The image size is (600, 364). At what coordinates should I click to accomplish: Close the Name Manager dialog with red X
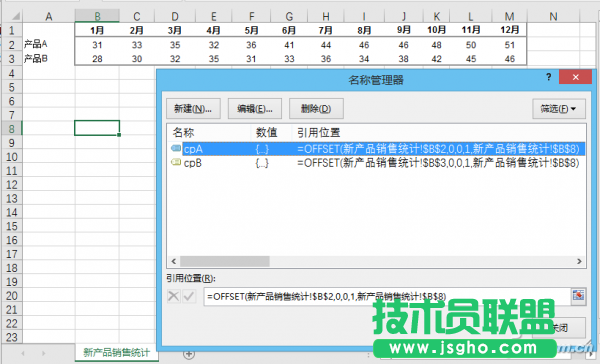(575, 77)
